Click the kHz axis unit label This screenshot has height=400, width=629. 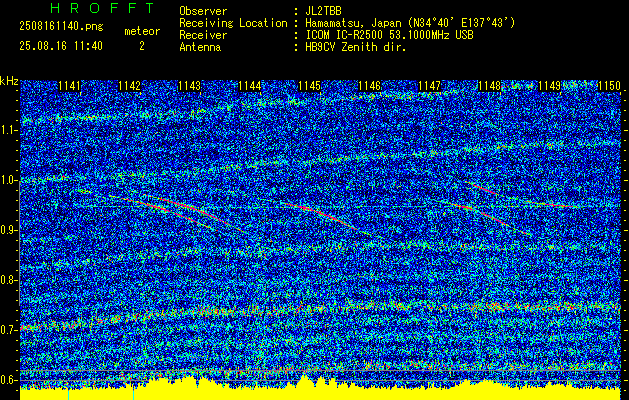9,81
